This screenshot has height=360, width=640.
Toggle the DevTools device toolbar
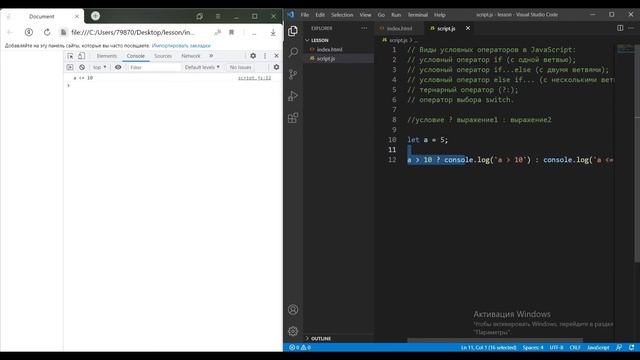[82, 56]
